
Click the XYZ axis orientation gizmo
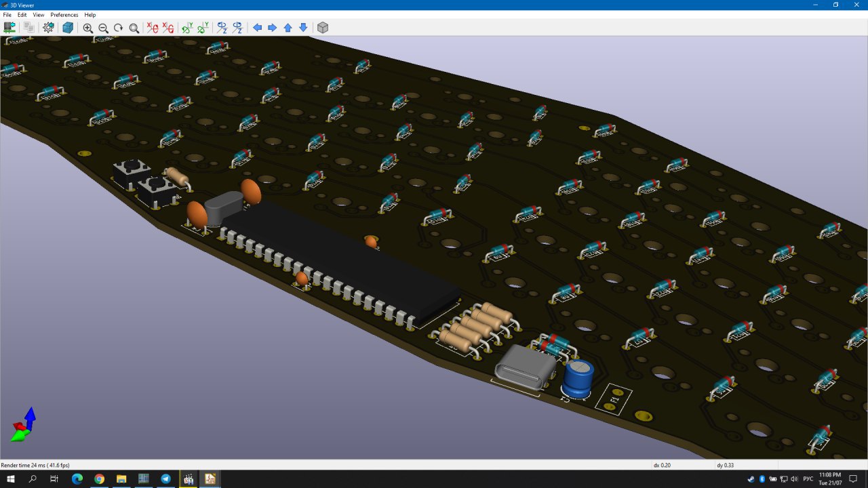click(23, 425)
